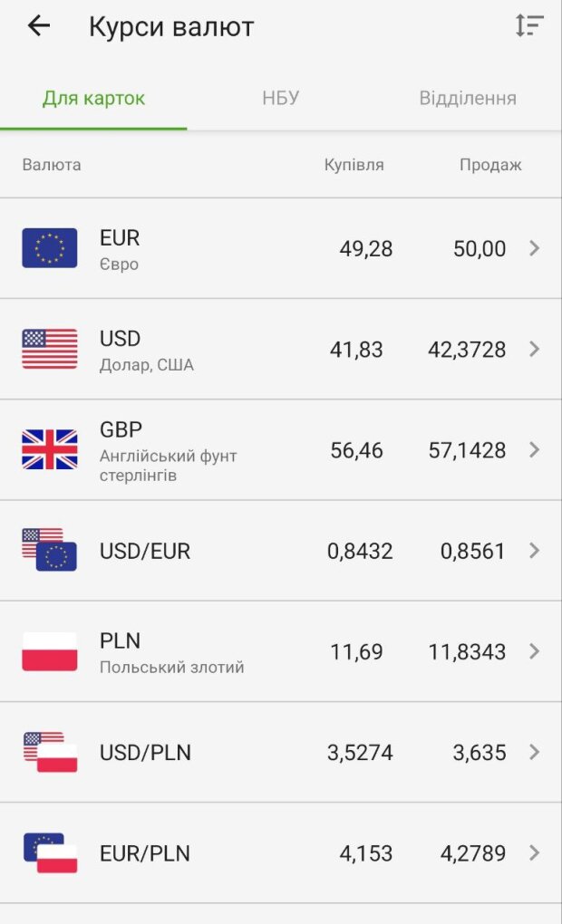Tap the USD/PLN double flag icon

50,752
